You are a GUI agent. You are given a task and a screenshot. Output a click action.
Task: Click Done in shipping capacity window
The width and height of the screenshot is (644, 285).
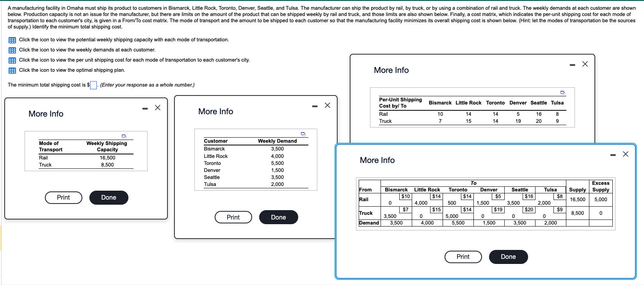[x=109, y=198]
